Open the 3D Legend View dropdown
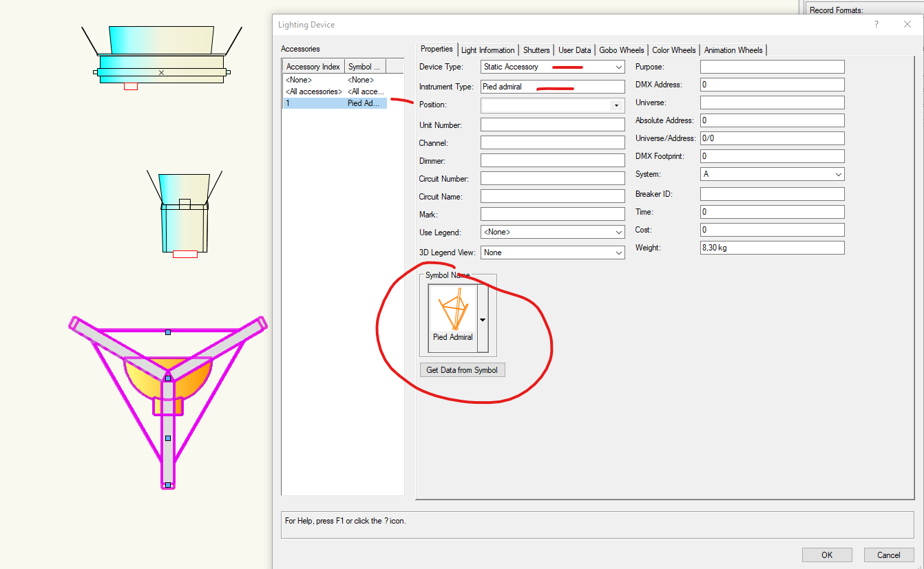Screen dimensions: 924x569 (619, 253)
